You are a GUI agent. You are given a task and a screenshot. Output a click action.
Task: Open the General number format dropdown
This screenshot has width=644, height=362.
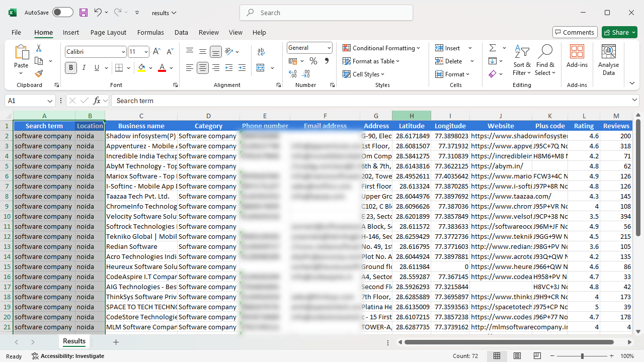coord(330,48)
